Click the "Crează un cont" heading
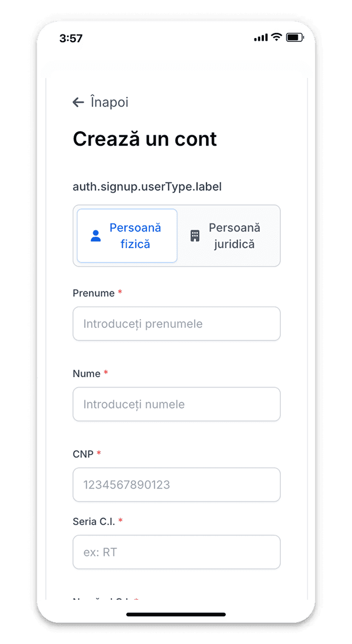352x644 pixels. pos(145,139)
